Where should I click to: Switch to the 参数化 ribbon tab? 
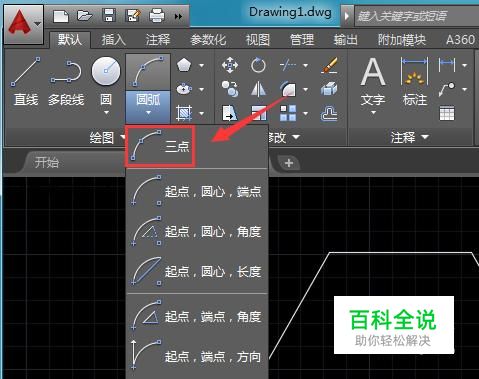(x=208, y=40)
